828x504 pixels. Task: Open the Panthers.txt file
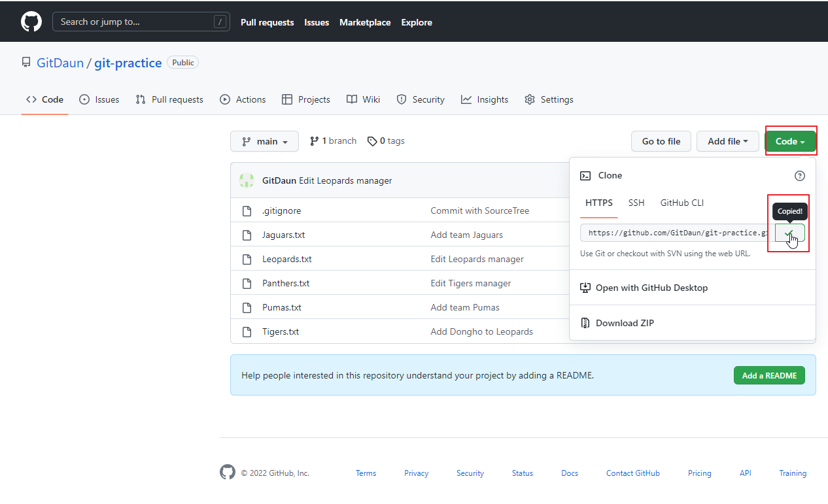(x=286, y=283)
